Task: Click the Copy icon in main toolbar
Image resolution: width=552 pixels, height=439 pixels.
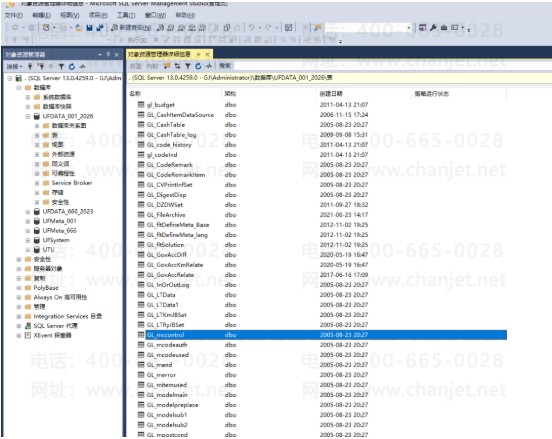Action: (227, 27)
